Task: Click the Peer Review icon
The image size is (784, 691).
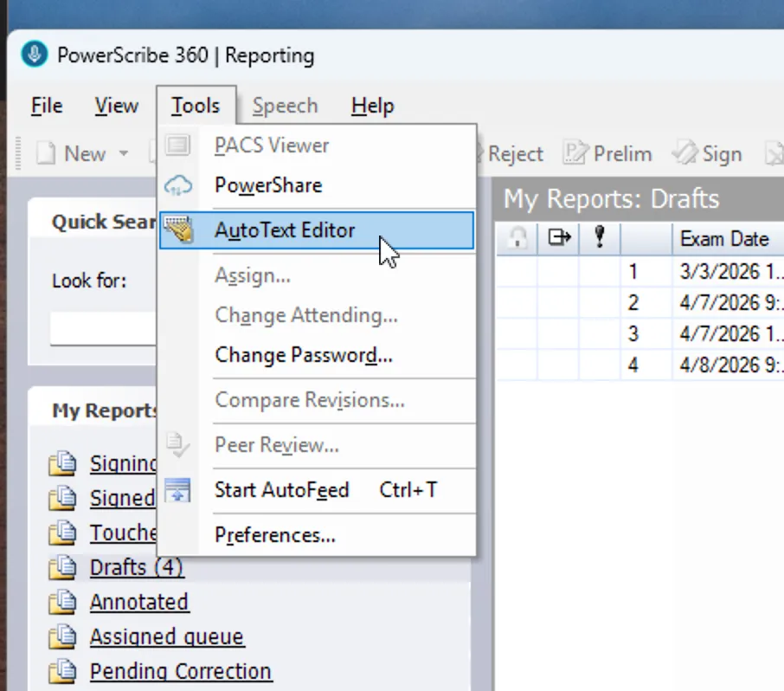Action: coord(180,445)
